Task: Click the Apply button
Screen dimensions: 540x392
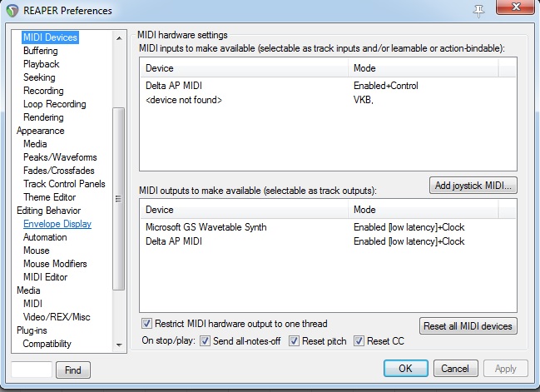Action: [x=506, y=369]
